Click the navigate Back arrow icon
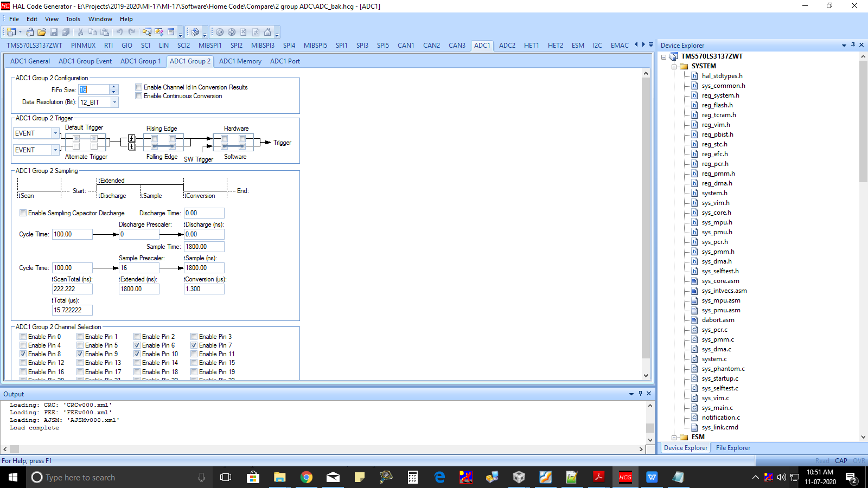 [x=220, y=33]
